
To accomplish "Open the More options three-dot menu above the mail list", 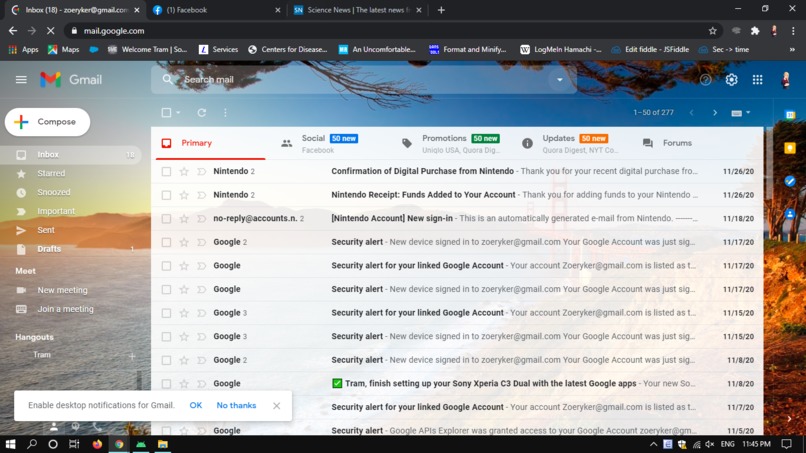I will (x=225, y=113).
